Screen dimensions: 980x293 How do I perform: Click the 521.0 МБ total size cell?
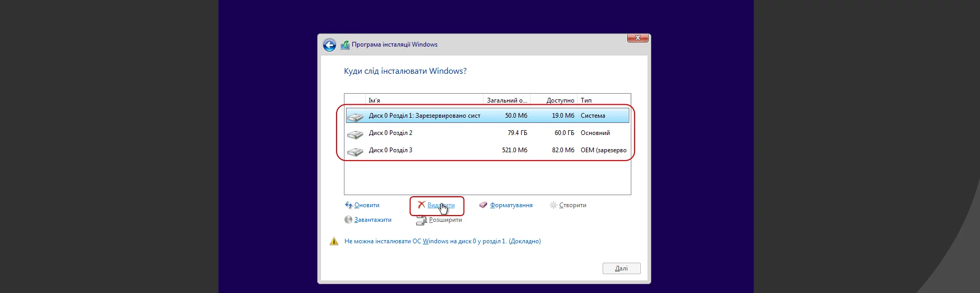pos(514,150)
